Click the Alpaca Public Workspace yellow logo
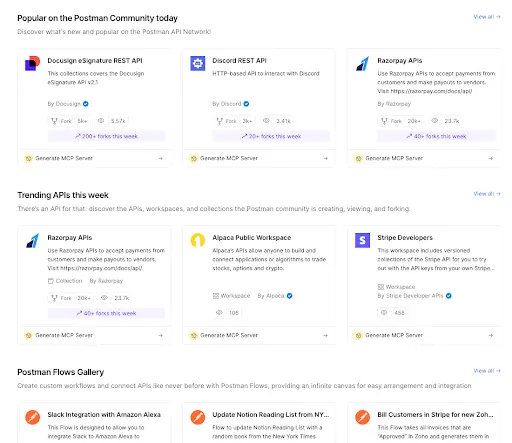The height and width of the screenshot is (443, 512). (x=198, y=240)
